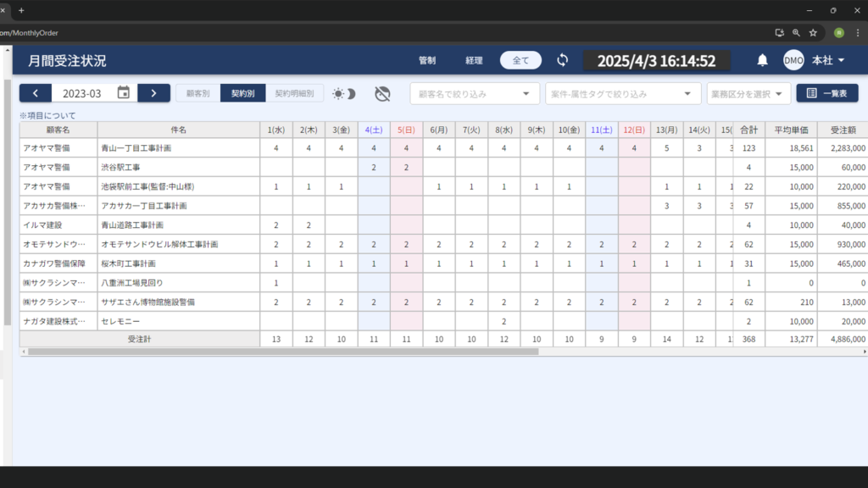
Task: Open browser profile green avatar
Action: click(839, 33)
